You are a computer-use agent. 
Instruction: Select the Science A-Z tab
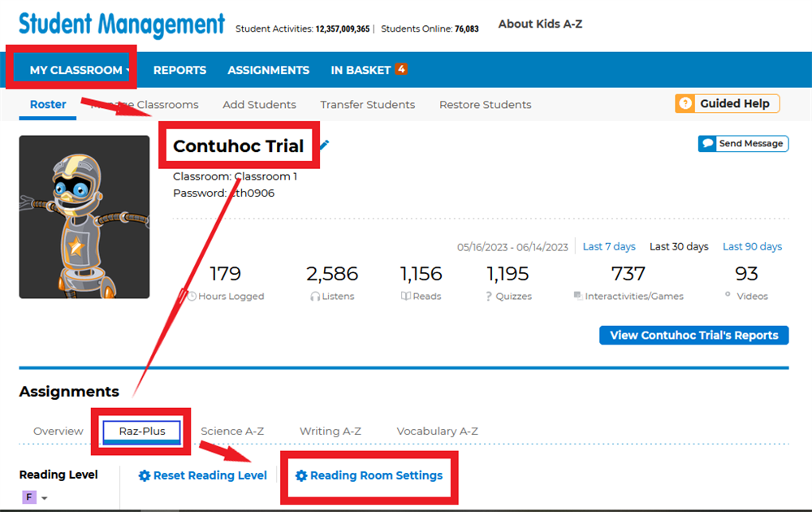[x=232, y=432]
